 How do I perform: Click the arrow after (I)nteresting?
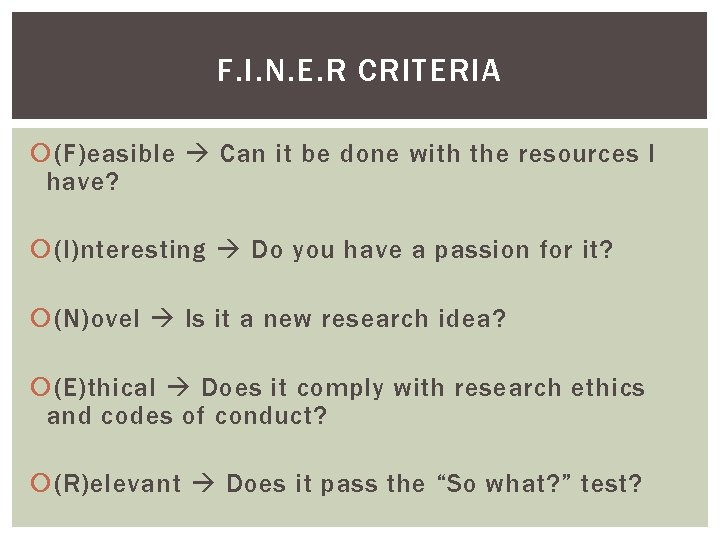click(x=229, y=249)
